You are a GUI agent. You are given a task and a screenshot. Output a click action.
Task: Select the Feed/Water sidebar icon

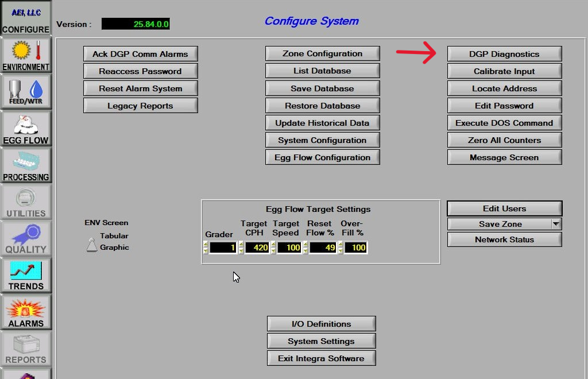pos(25,91)
